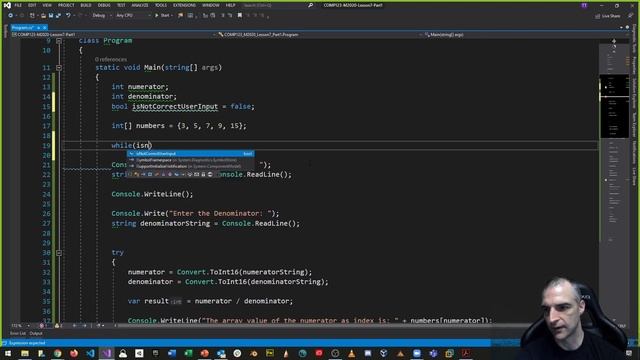Screen dimensions: 640x360
Task: Open the EDIT menu
Action: click(x=32, y=5)
